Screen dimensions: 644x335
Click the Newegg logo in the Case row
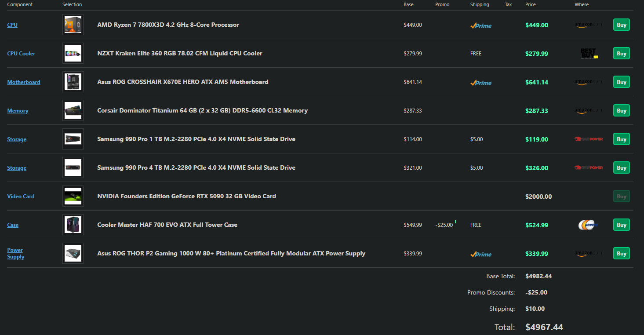pyautogui.click(x=588, y=225)
